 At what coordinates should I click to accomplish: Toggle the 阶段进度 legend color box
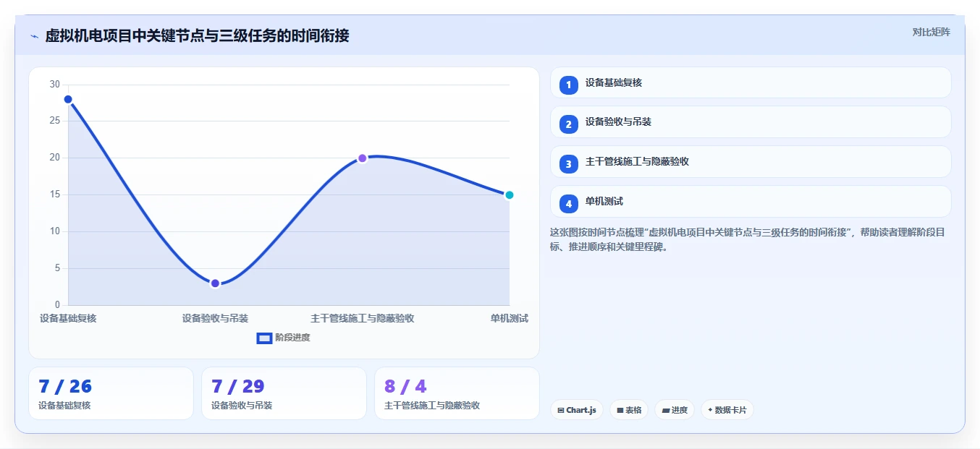[264, 338]
